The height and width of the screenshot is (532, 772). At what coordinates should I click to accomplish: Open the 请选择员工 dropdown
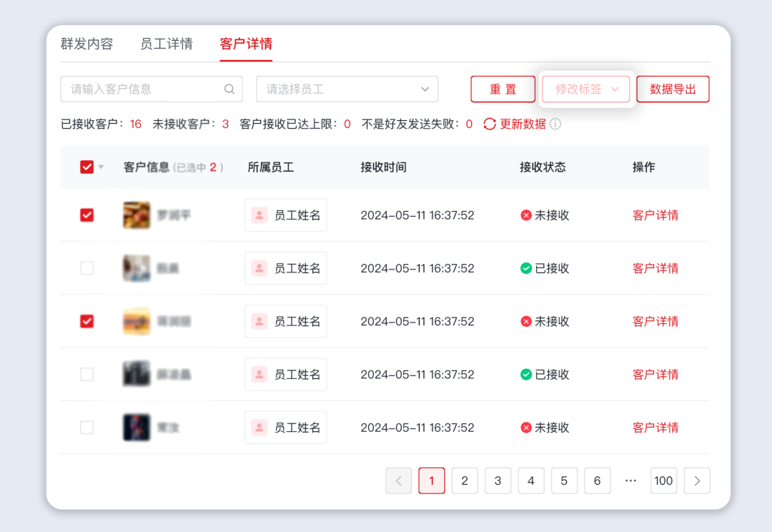(x=347, y=89)
